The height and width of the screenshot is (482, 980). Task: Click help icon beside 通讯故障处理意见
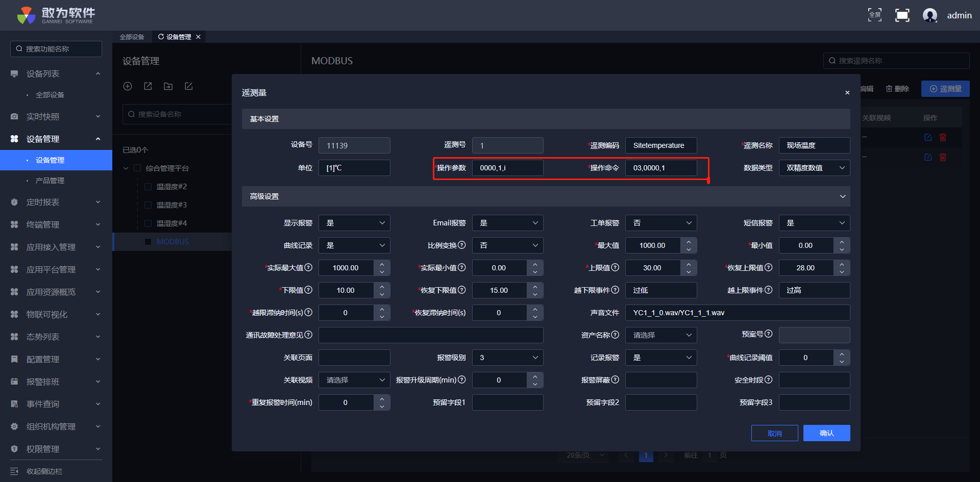tap(308, 335)
